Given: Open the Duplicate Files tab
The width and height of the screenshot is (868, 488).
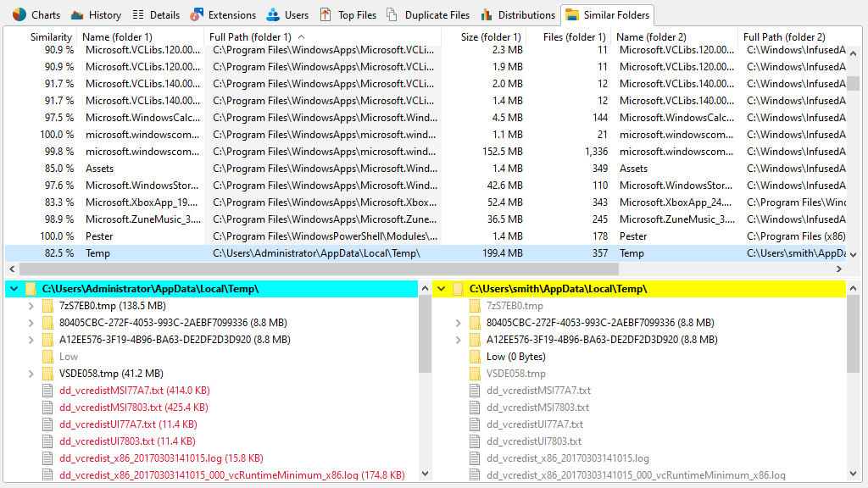Looking at the screenshot, I should tap(428, 15).
